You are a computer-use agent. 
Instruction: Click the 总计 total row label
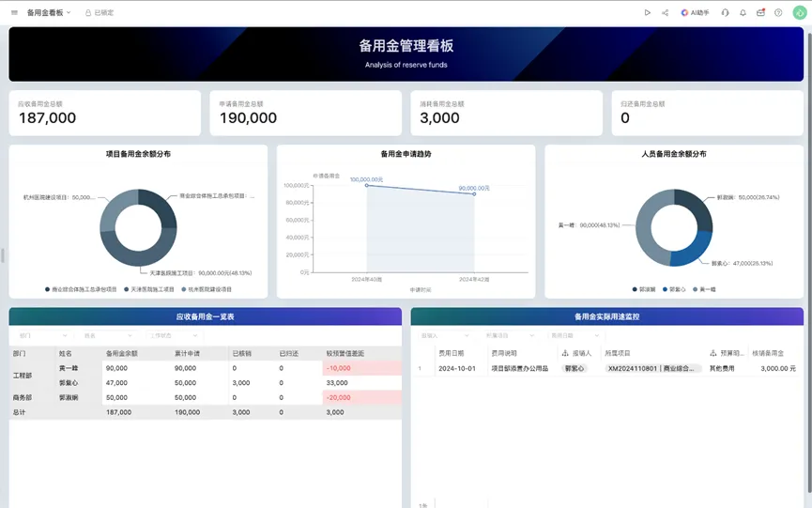pos(19,412)
